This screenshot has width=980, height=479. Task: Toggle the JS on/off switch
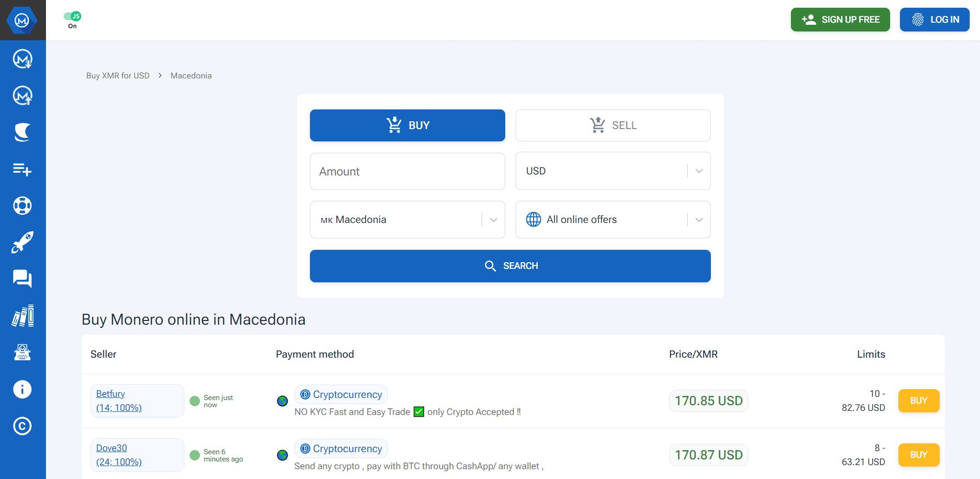coord(72,17)
